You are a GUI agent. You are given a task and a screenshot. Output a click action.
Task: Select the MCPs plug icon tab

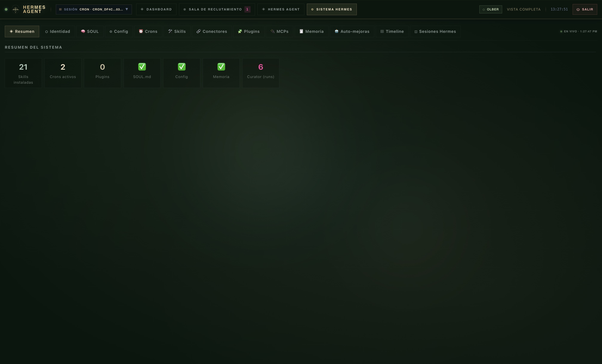coord(280,31)
